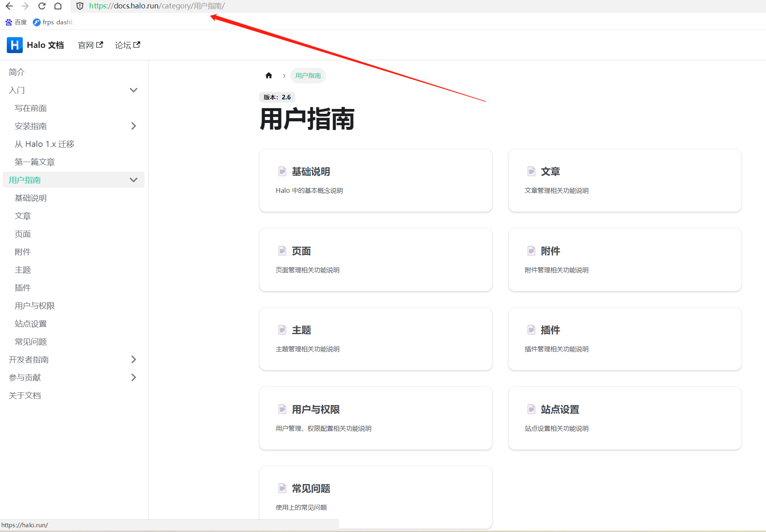Click the address bar URL field
Screen dimensions: 766x532
pyautogui.click(x=417, y=6)
